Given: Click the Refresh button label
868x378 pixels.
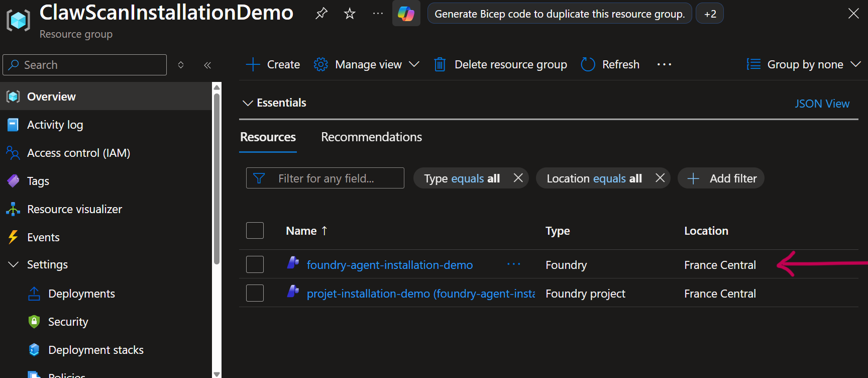Looking at the screenshot, I should 621,64.
